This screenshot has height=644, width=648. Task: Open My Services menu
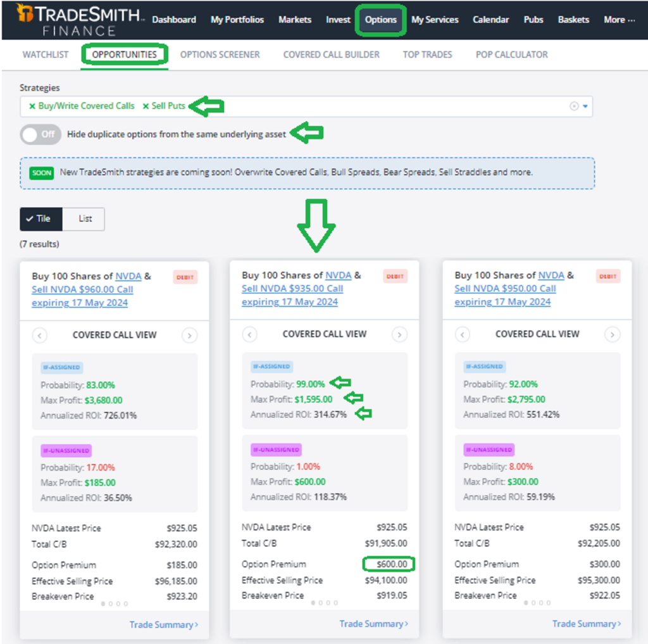coord(435,20)
